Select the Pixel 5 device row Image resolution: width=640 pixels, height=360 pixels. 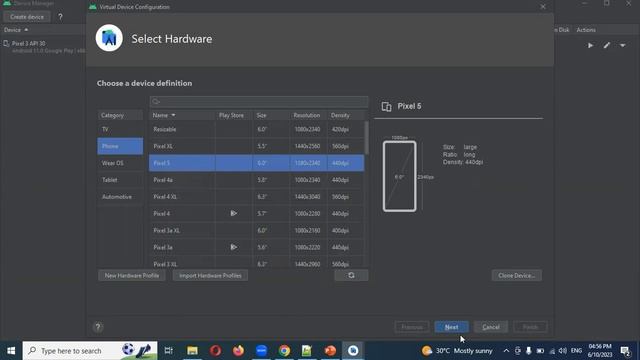[x=256, y=163]
